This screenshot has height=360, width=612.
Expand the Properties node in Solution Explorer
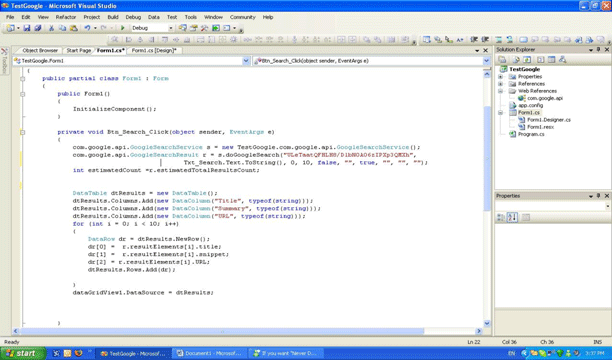[x=501, y=77]
